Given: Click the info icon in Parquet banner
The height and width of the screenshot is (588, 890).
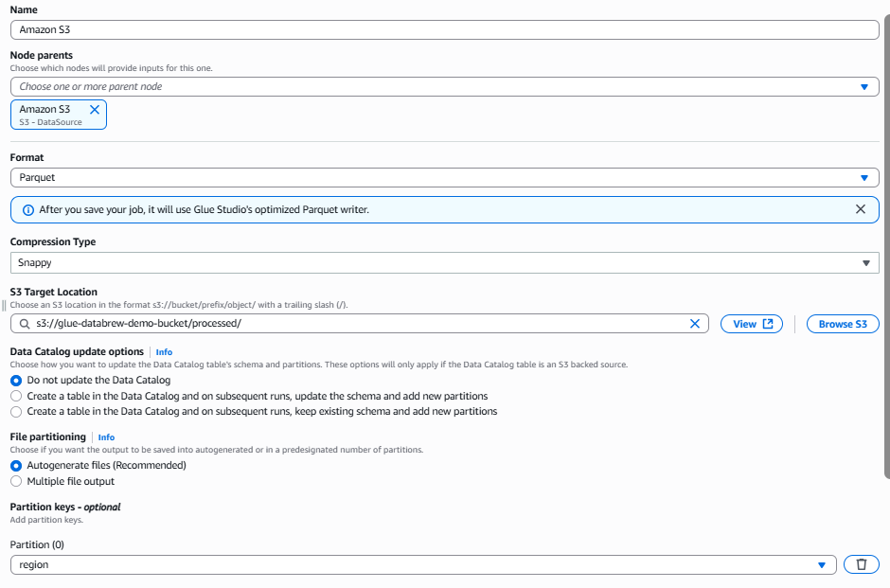Looking at the screenshot, I should (x=27, y=209).
